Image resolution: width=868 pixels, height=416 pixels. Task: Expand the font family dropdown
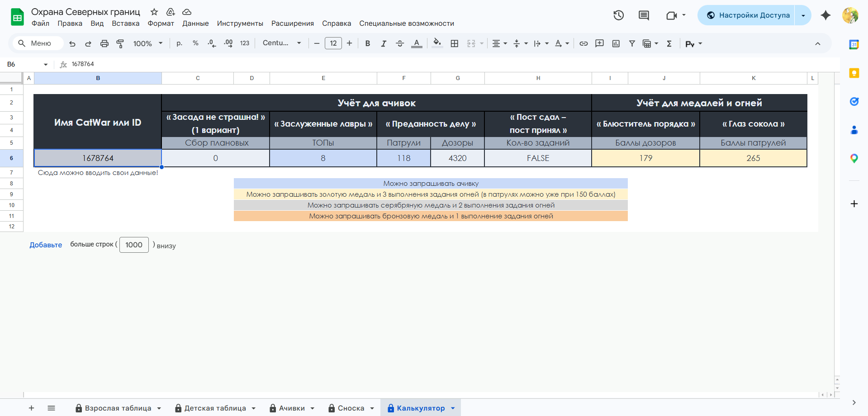point(282,43)
